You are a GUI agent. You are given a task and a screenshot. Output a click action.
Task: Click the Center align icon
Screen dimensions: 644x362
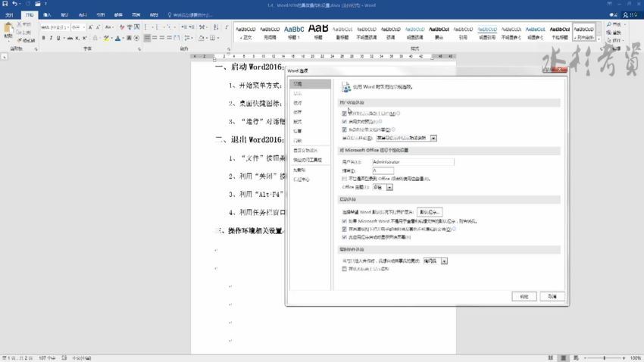pos(155,38)
